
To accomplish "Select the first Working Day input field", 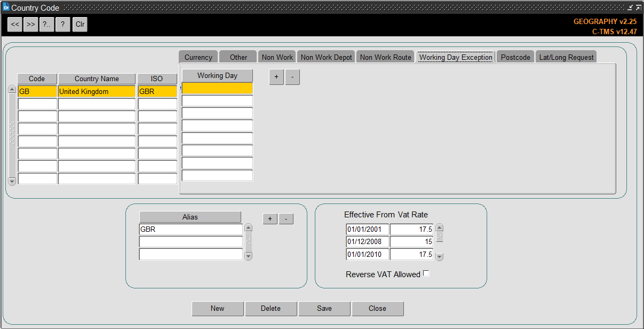I will pos(218,88).
